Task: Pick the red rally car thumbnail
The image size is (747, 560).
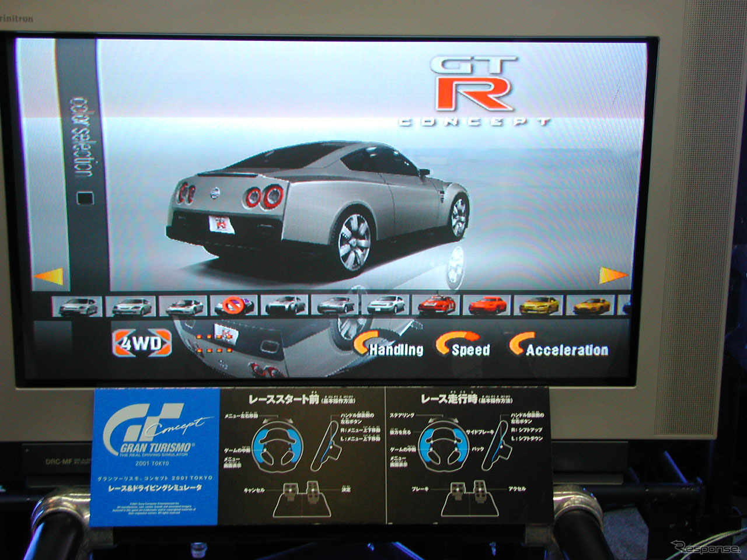Action: click(435, 304)
